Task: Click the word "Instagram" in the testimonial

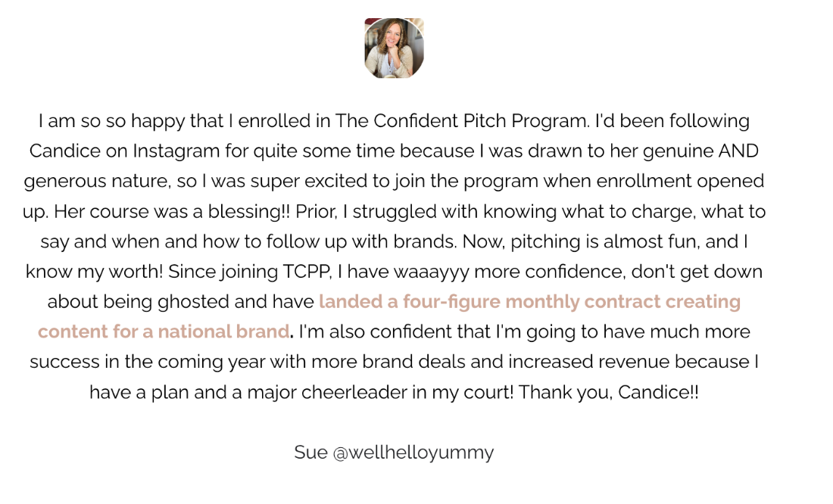Action: [x=176, y=151]
